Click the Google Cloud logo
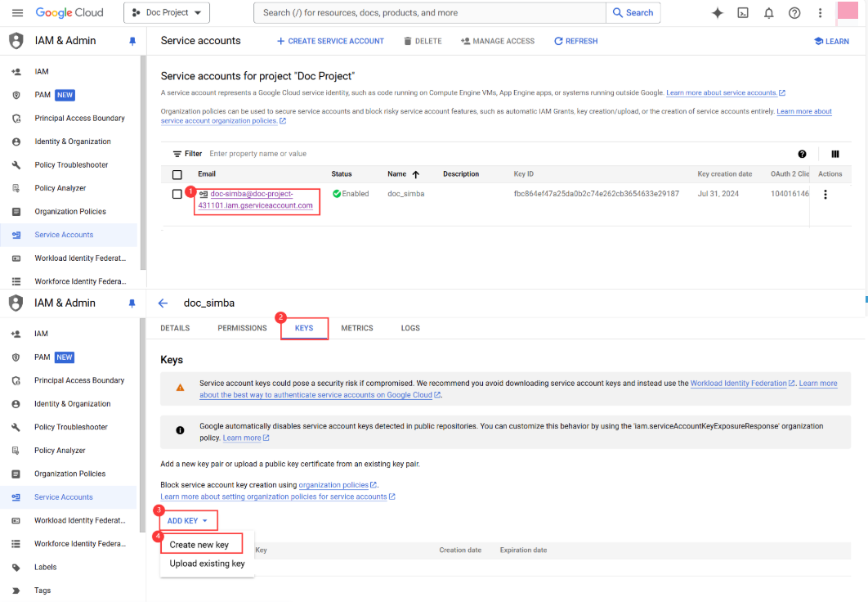The height and width of the screenshot is (602, 868). tap(69, 13)
